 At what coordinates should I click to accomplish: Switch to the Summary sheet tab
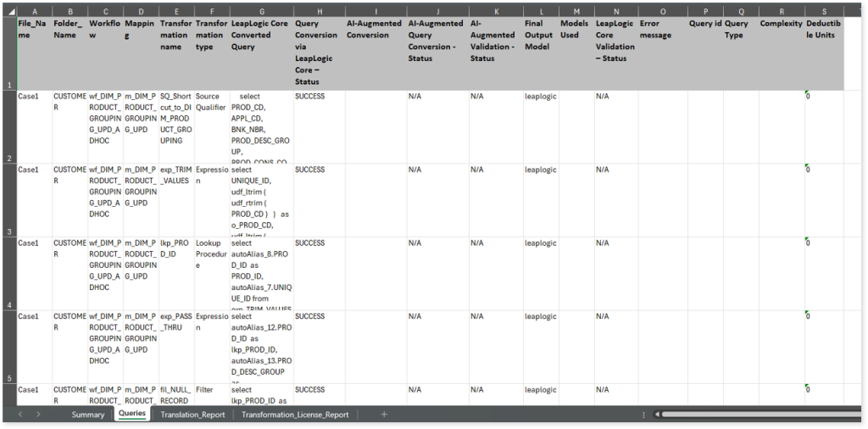pos(88,415)
